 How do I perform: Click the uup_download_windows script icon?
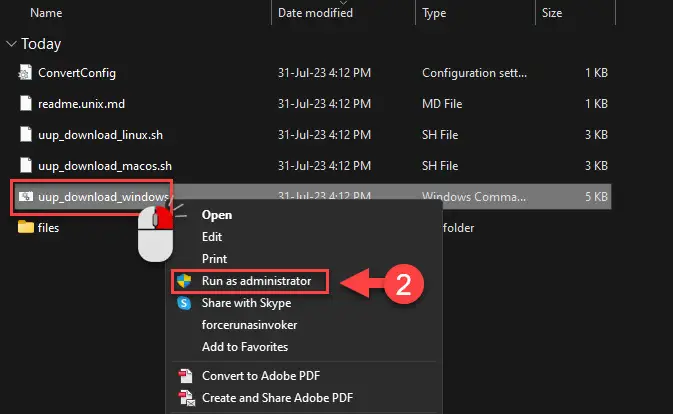pyautogui.click(x=26, y=196)
